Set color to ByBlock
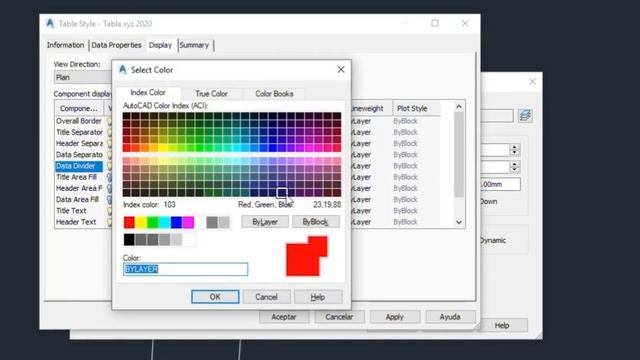This screenshot has width=640, height=360. pos(315,222)
